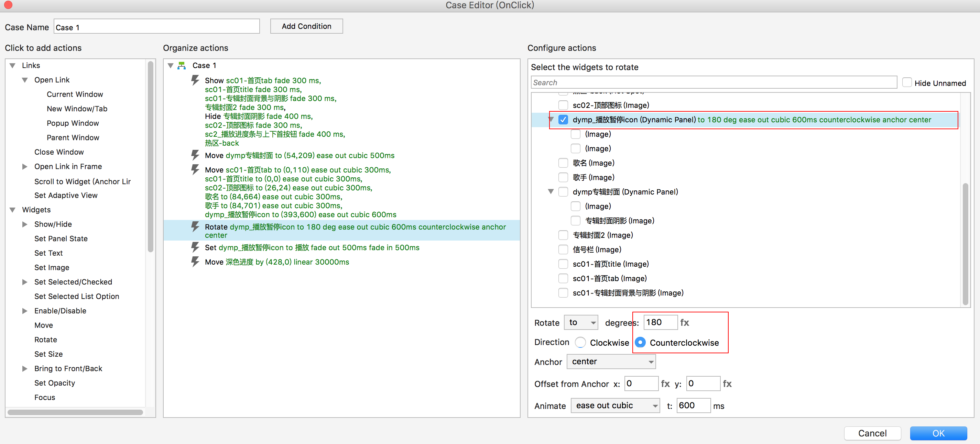Open the Anchor center dropdown
This screenshot has width=980, height=444.
(x=611, y=362)
